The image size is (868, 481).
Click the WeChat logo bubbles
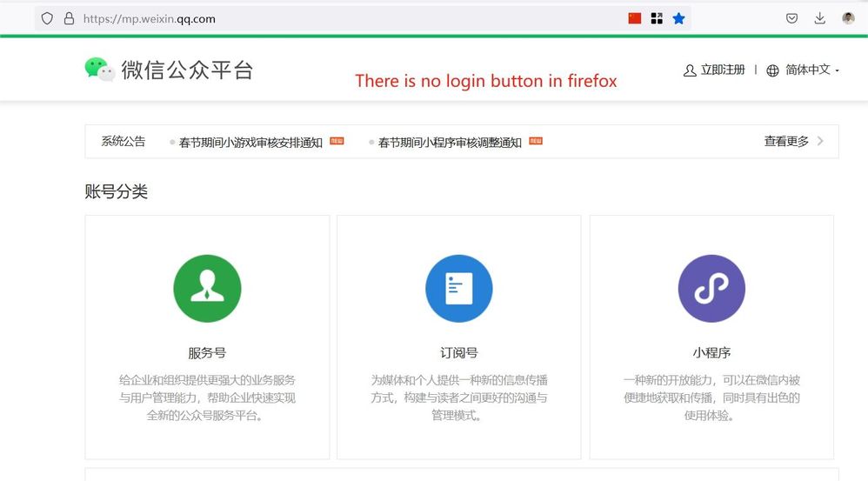click(x=100, y=70)
